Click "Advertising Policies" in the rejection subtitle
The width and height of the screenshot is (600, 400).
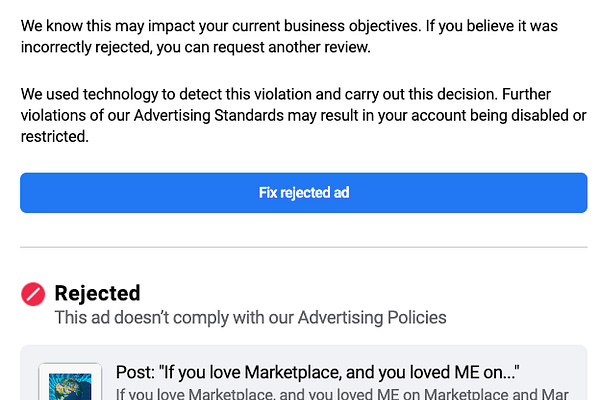[372, 318]
